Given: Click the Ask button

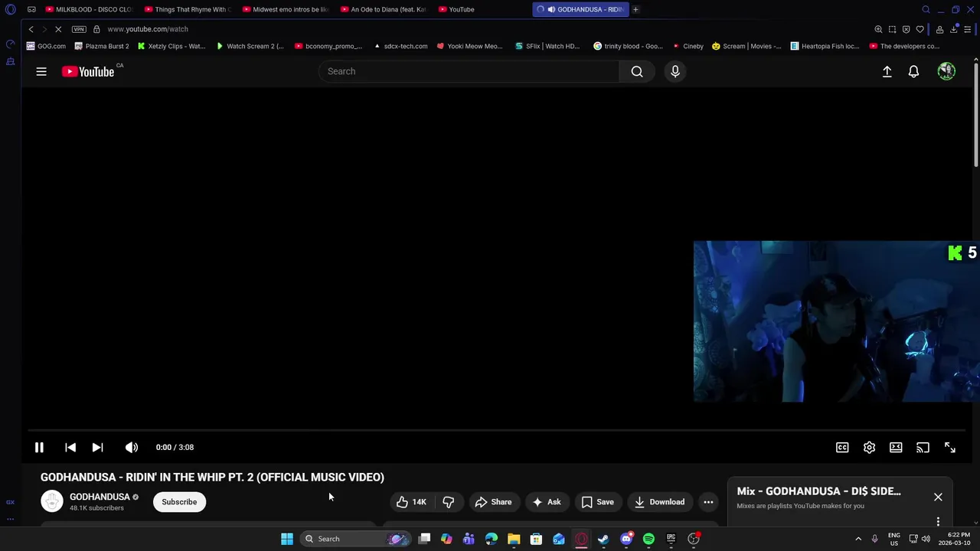Looking at the screenshot, I should click(x=547, y=502).
